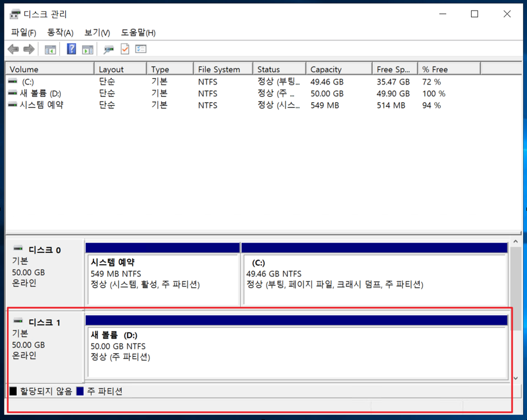Open the 동작(A) menu
The image size is (527, 420).
[x=60, y=33]
